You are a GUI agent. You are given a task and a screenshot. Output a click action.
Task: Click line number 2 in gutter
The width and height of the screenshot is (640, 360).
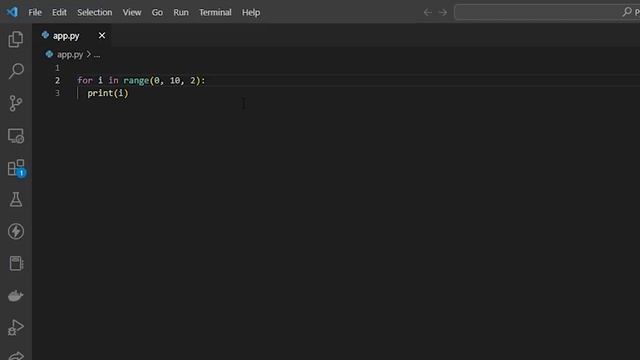tap(58, 80)
